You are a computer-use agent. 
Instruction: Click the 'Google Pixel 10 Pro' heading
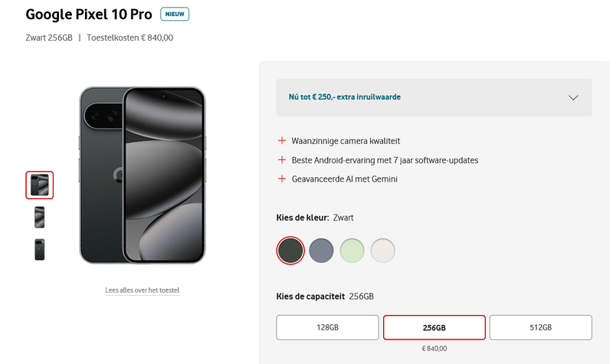[x=88, y=15]
